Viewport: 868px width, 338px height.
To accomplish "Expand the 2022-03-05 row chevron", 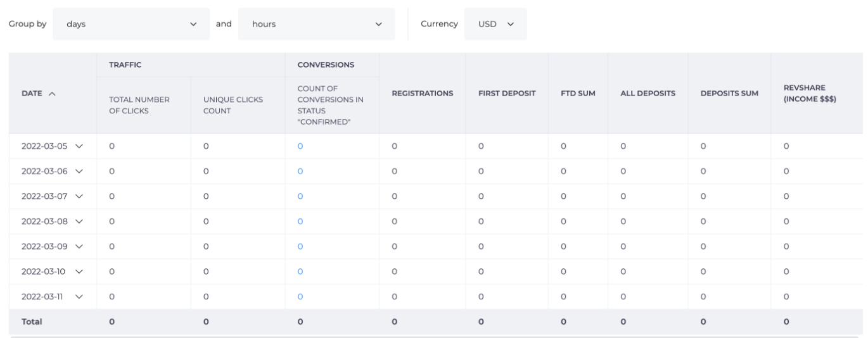I will point(79,146).
